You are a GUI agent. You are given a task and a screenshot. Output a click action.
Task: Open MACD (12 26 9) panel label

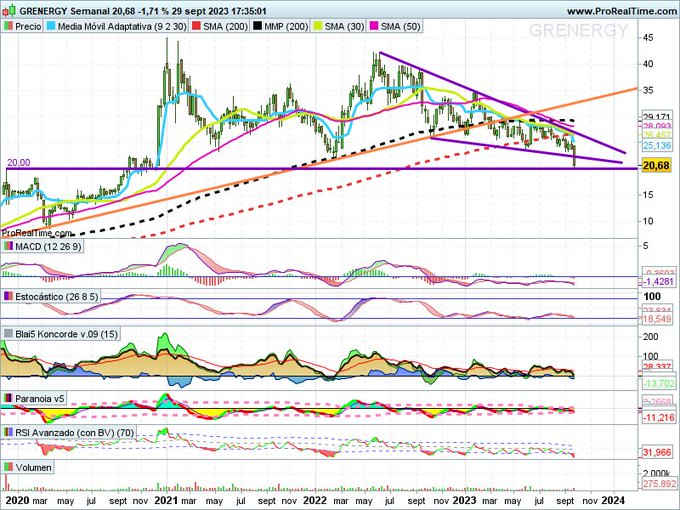[x=48, y=247]
